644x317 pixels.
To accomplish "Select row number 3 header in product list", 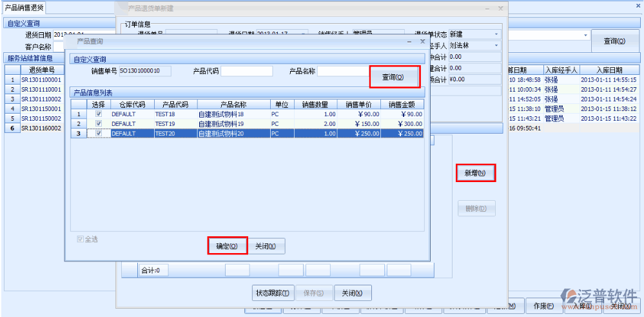I will click(79, 134).
